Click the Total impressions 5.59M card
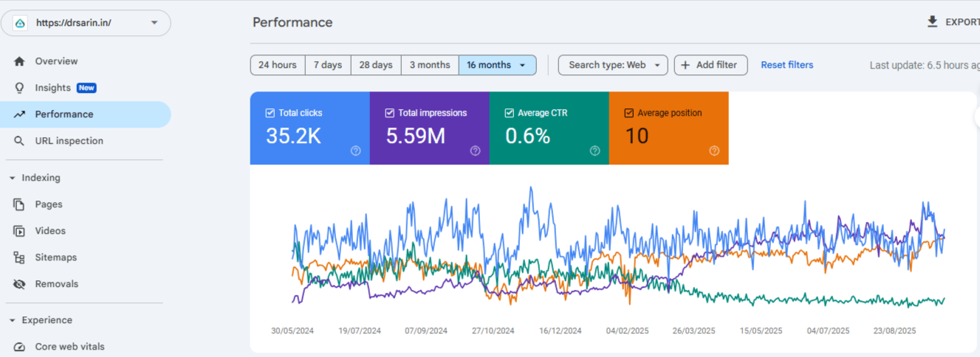Viewport: 980px width, 357px height. pos(430,128)
